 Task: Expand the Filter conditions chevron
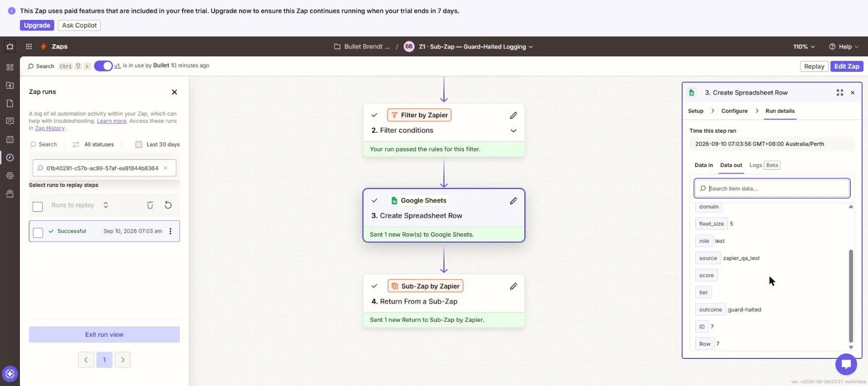coord(513,131)
